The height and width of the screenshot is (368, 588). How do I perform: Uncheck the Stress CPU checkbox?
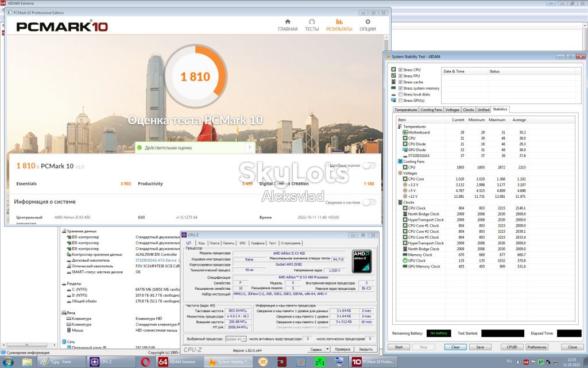click(x=400, y=70)
